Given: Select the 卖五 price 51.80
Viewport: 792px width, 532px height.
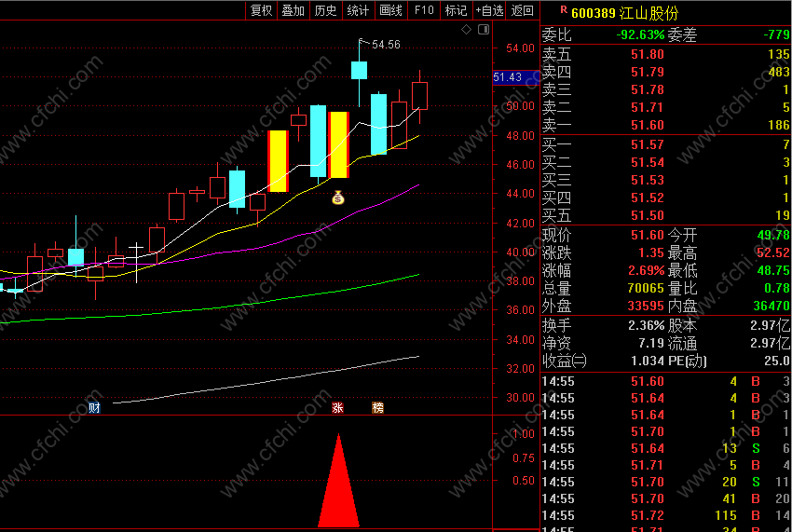Looking at the screenshot, I should coord(647,54).
